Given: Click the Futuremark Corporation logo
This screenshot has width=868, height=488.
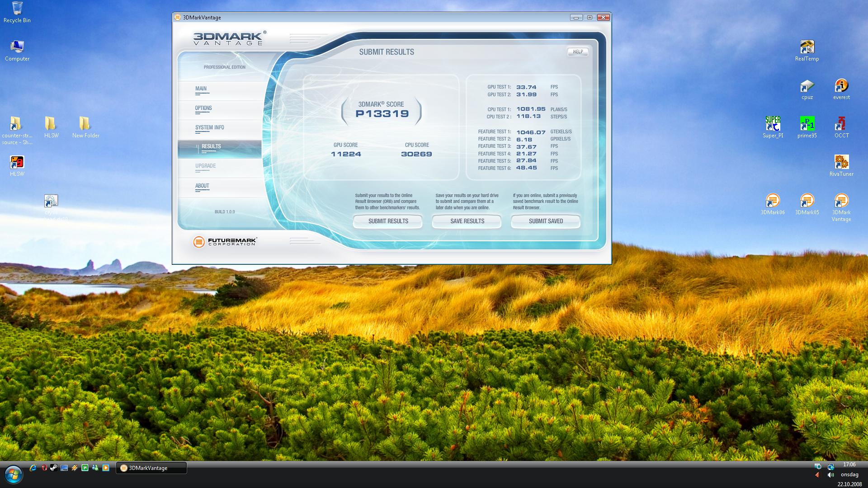Looking at the screenshot, I should 225,242.
